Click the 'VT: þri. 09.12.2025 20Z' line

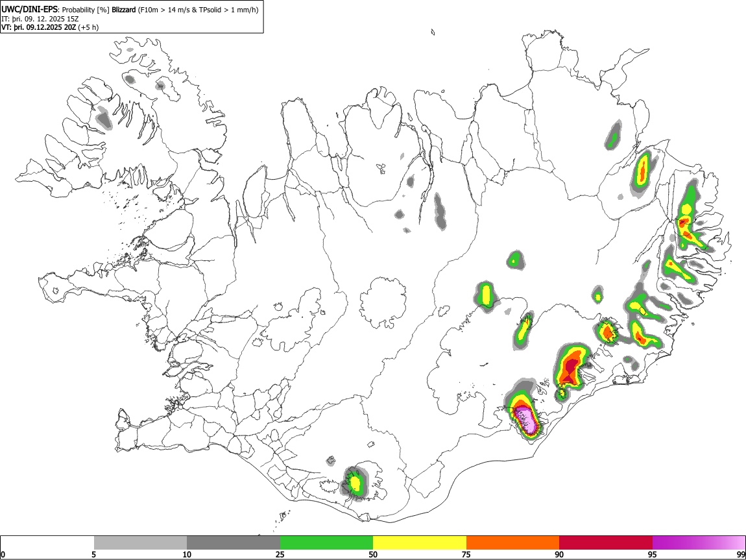pos(38,27)
